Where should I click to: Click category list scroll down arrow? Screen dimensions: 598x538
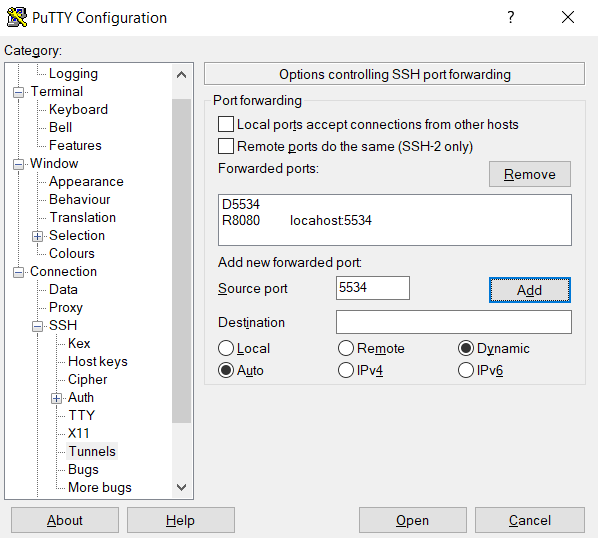pos(182,487)
